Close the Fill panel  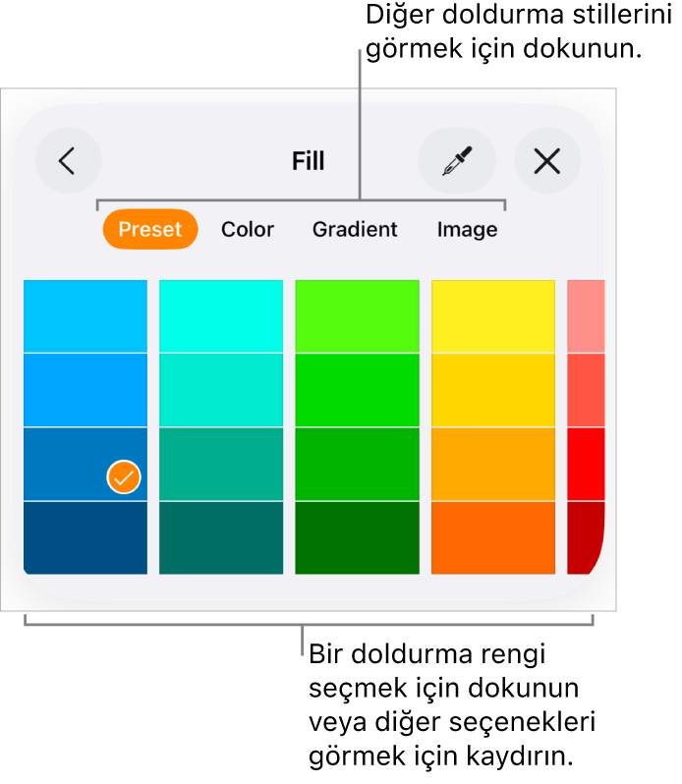(547, 161)
